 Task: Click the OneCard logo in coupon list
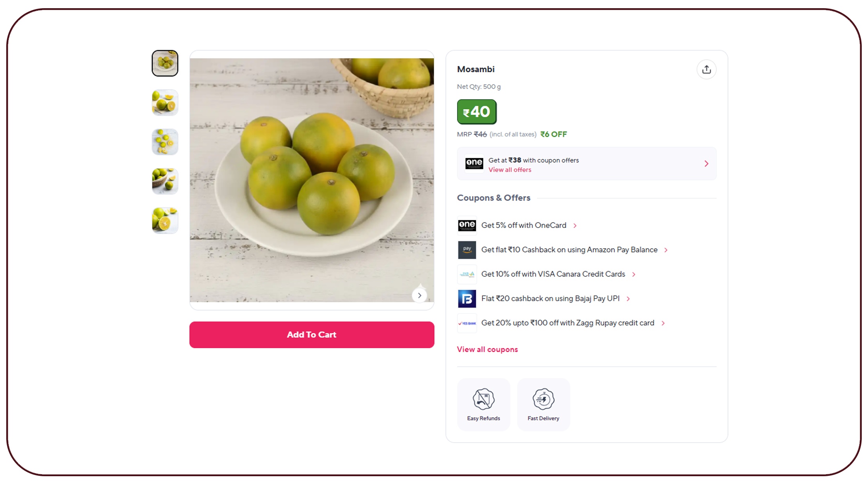(467, 225)
